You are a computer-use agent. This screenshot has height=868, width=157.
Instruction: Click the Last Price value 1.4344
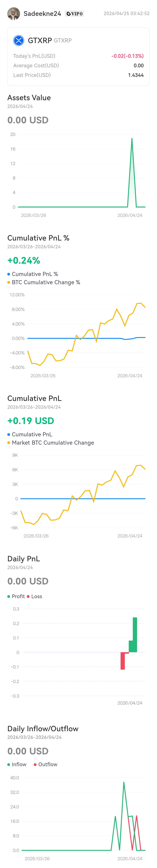coord(136,75)
